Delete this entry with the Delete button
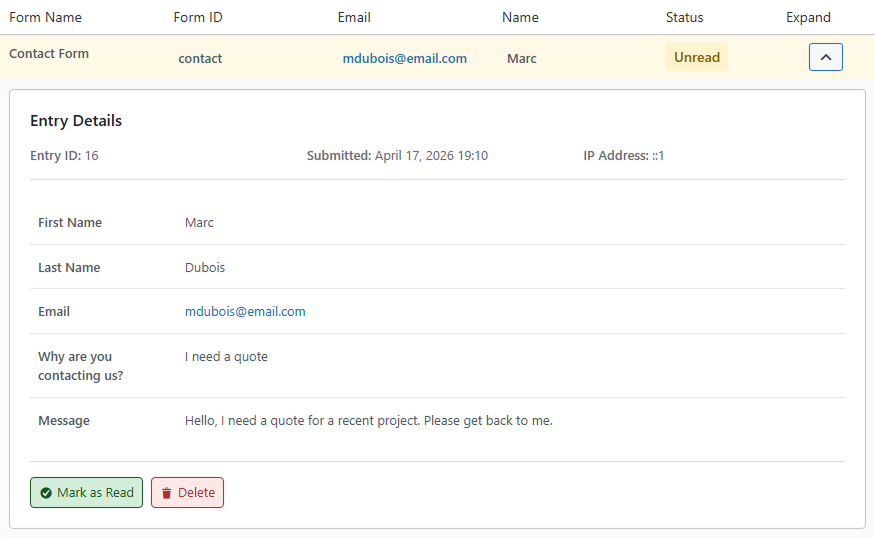 point(188,492)
